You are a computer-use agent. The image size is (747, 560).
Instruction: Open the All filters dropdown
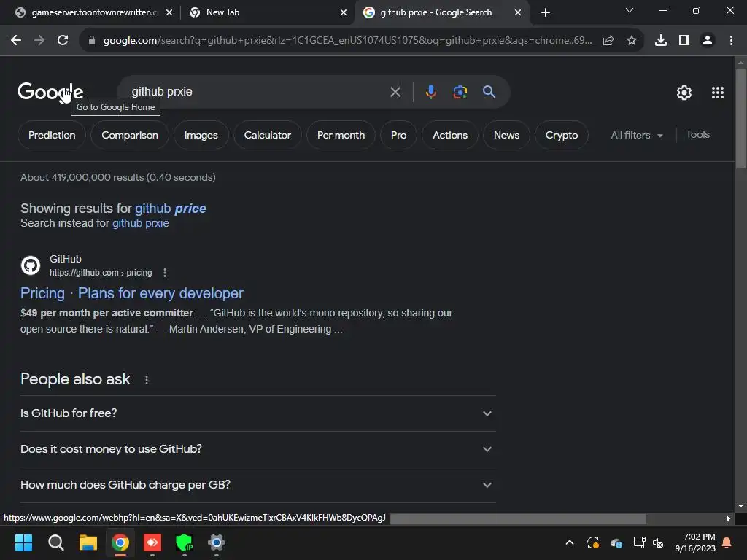(x=636, y=135)
